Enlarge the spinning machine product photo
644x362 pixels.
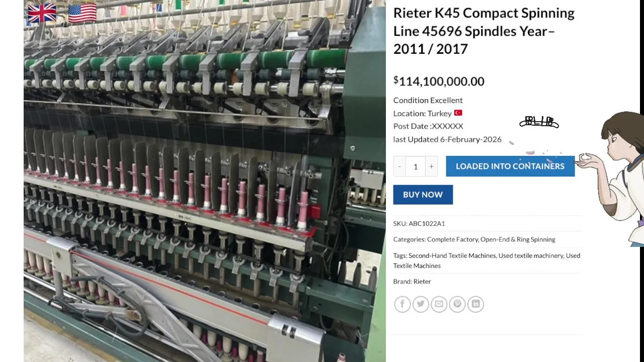[x=205, y=181]
